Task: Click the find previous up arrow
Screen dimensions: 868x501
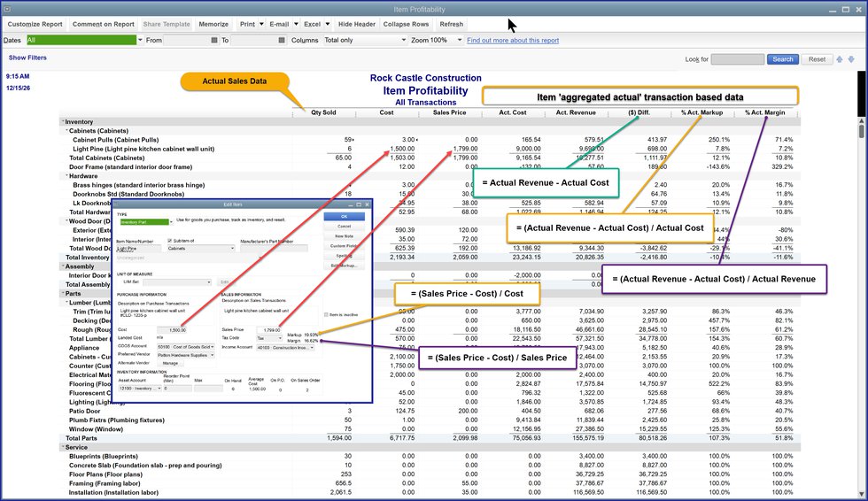Action: click(841, 59)
